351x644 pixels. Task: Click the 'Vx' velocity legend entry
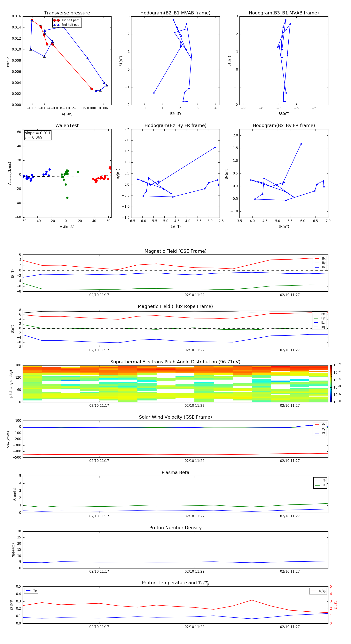tap(320, 424)
